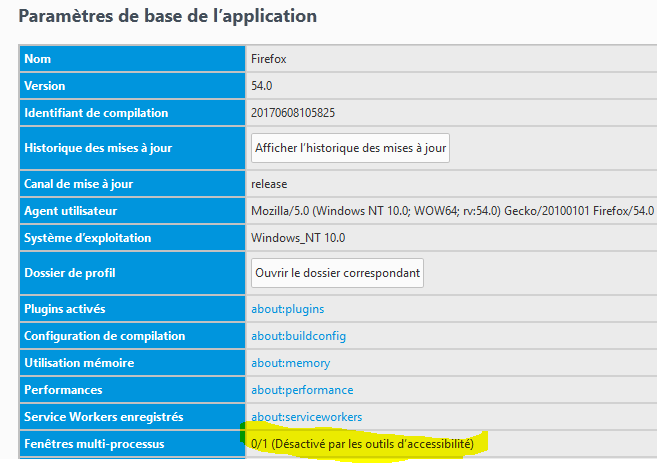Screen dimensions: 657x463
Task: Click the 'Afficher l'historique des mises à jour' button
Action: pos(350,148)
